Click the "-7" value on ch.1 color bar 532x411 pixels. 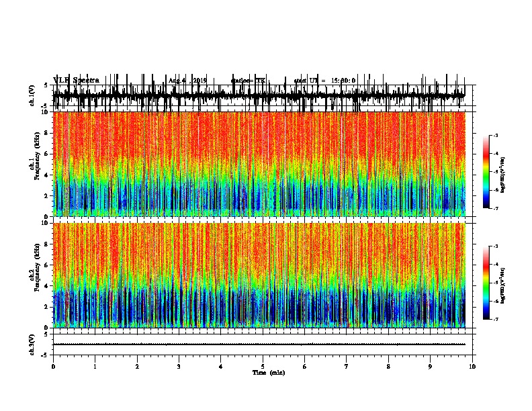(x=496, y=208)
